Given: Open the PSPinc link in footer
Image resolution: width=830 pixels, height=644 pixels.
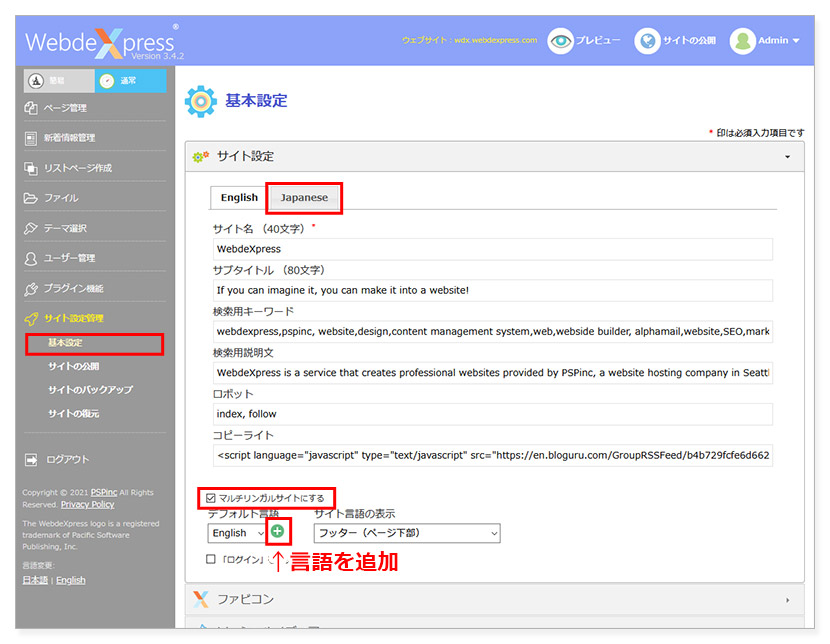Looking at the screenshot, I should point(104,492).
